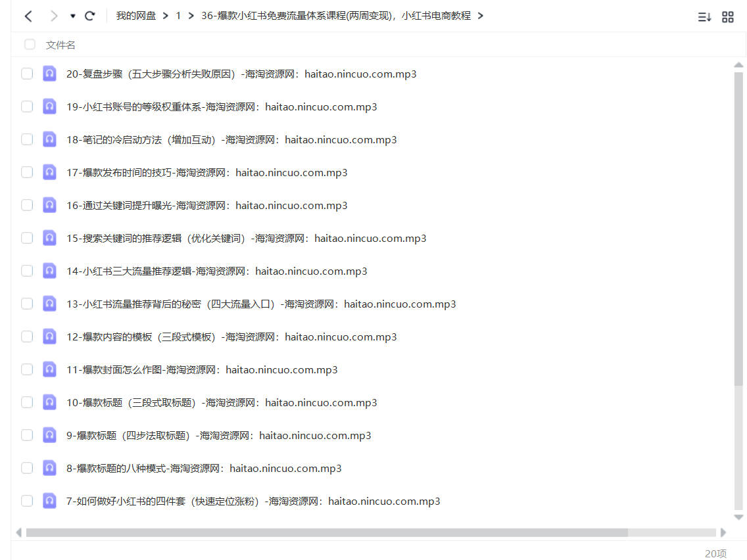Expand chevron after folder 1 breadcrumb
747x560 pixels.
[191, 16]
